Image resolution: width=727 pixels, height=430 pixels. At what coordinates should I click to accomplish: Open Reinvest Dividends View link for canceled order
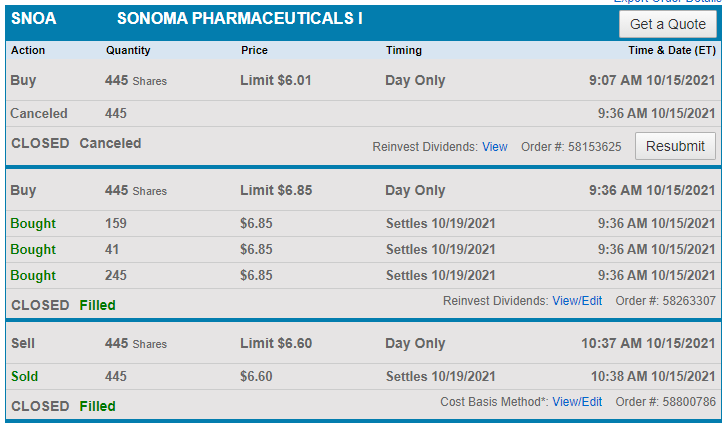[x=494, y=147]
